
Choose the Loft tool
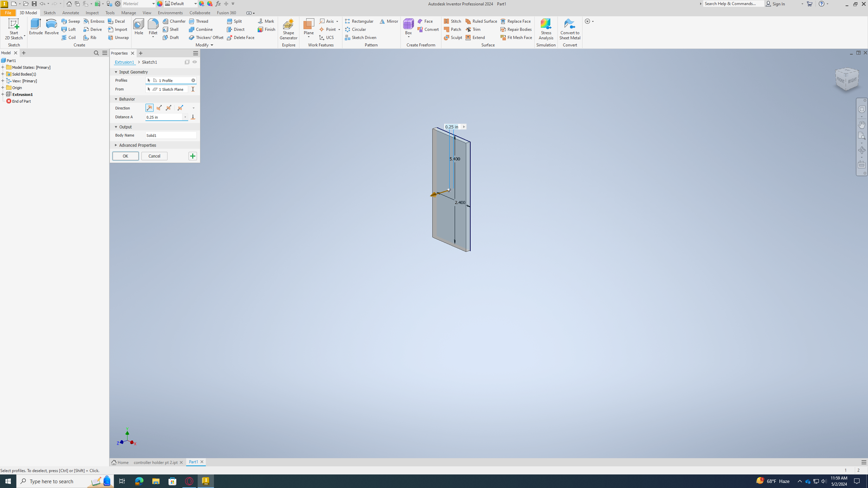click(x=69, y=29)
